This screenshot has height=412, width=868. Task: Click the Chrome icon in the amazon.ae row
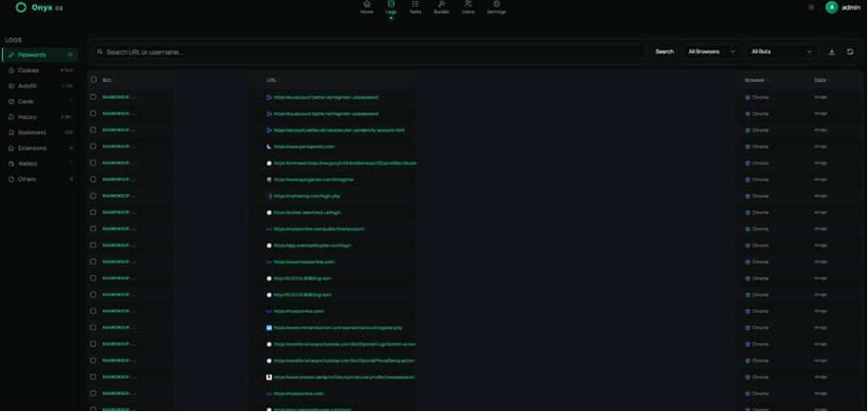[747, 378]
